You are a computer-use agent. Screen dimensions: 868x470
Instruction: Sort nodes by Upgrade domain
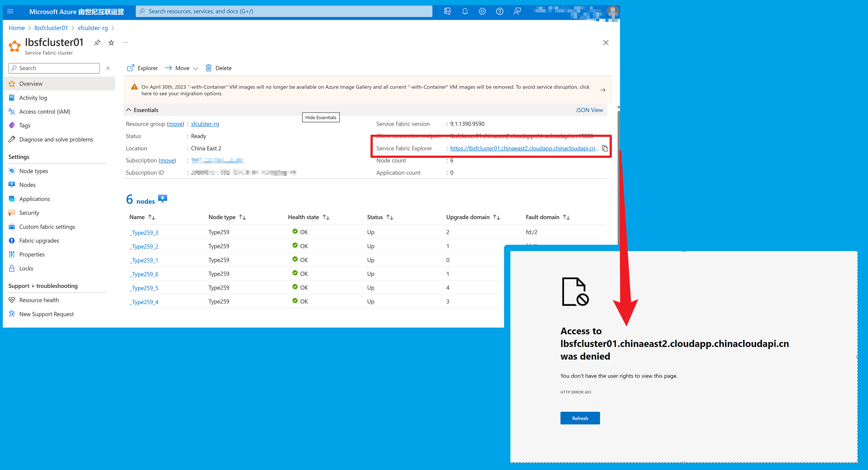[497, 217]
